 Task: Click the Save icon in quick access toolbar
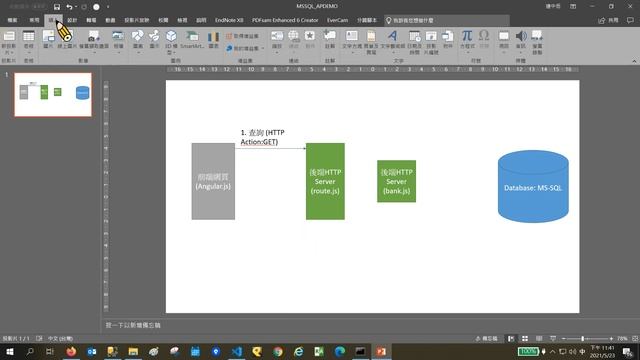[57, 7]
